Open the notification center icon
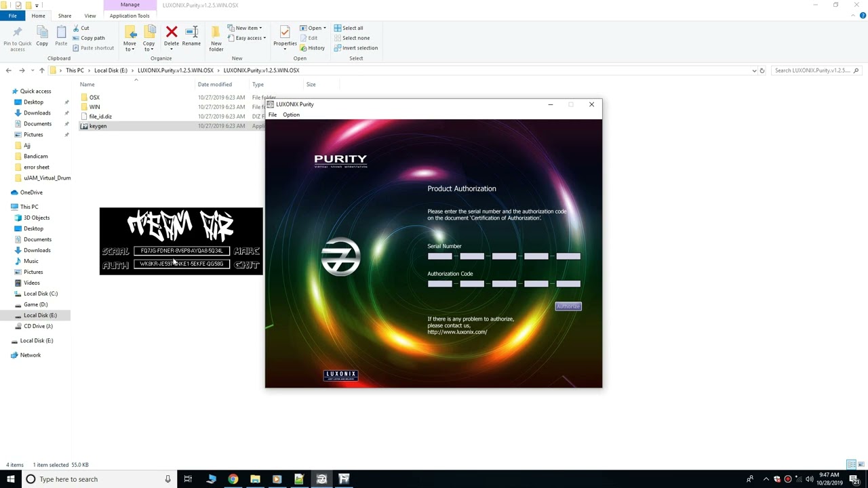Image resolution: width=868 pixels, height=488 pixels. click(x=853, y=479)
